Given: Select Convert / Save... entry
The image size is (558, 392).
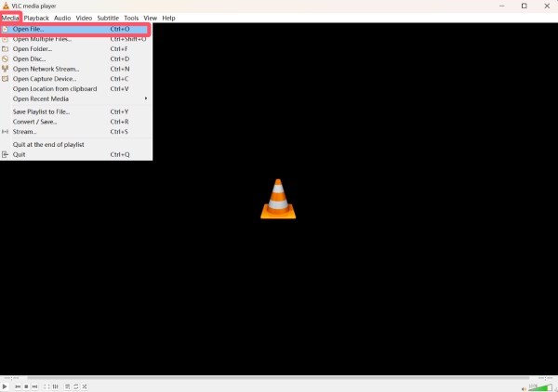Looking at the screenshot, I should point(76,122).
